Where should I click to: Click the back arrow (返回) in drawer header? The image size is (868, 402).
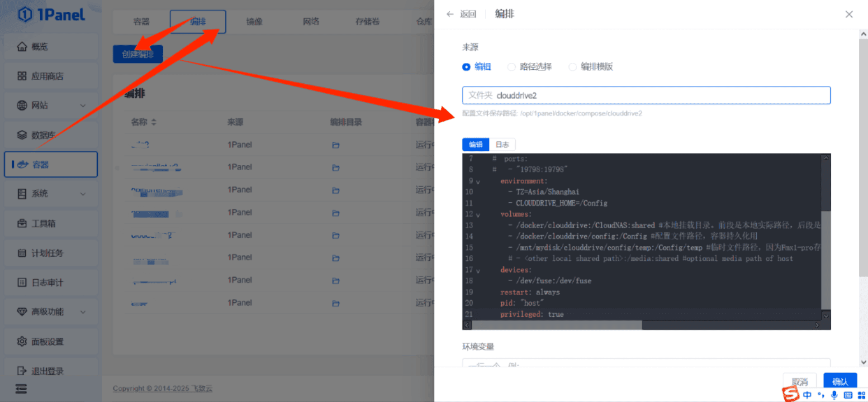(450, 14)
